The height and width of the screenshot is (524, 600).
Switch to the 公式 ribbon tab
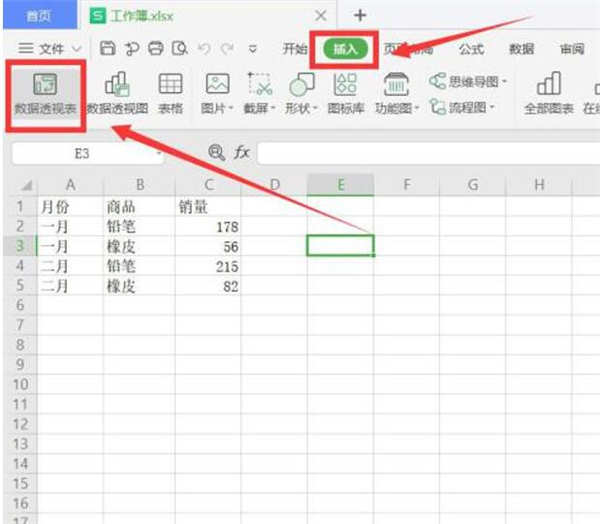[x=471, y=49]
